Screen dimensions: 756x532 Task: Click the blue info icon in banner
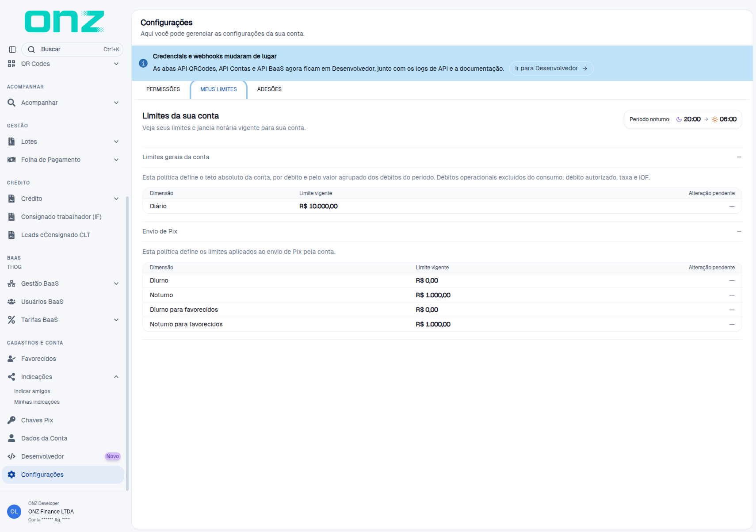point(143,63)
